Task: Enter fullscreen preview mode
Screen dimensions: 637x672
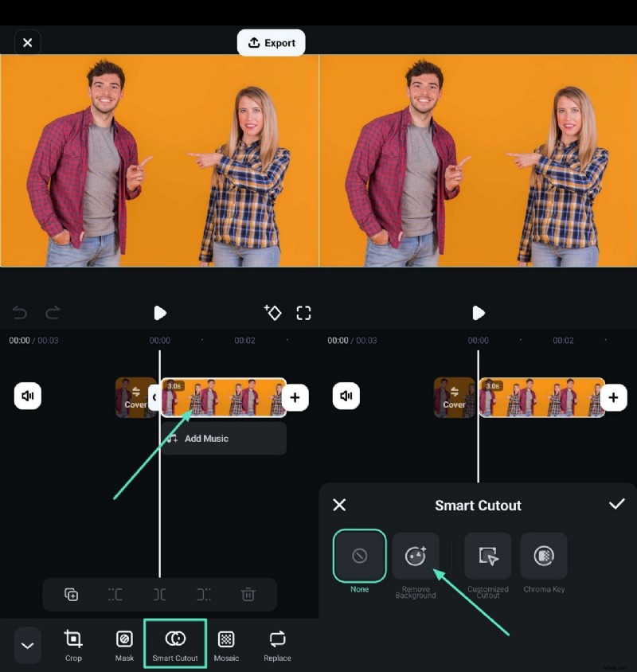Action: tap(303, 313)
